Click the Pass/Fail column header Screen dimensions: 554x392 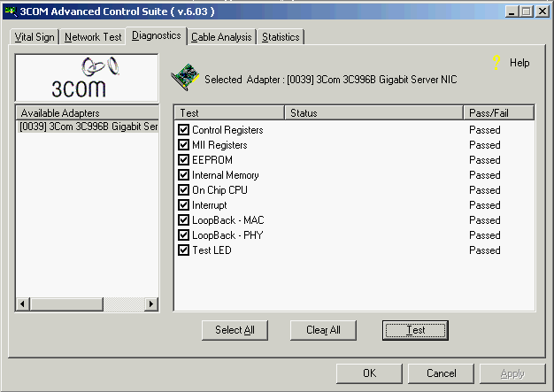tap(498, 113)
